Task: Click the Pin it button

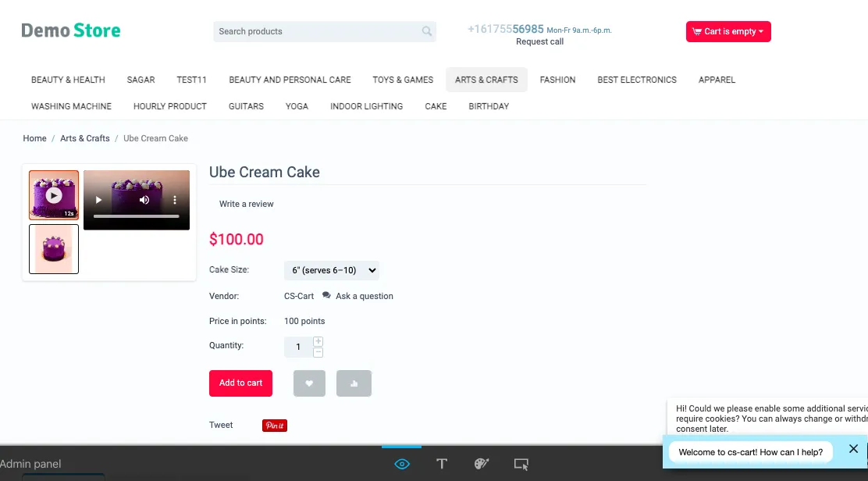Action: pyautogui.click(x=275, y=425)
